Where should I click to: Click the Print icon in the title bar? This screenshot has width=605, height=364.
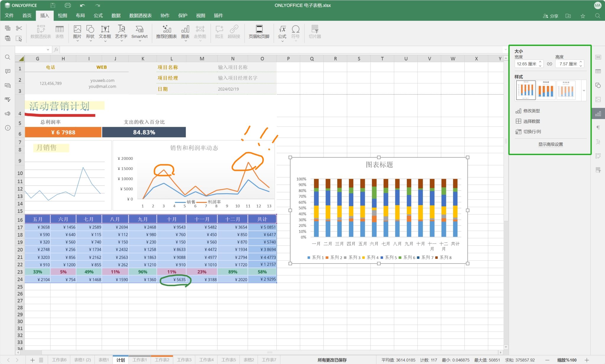68,5
